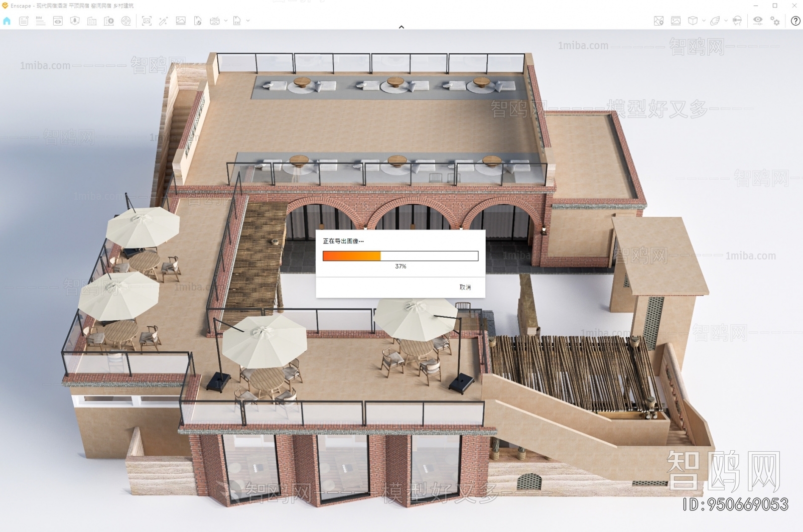Image resolution: width=803 pixels, height=532 pixels.
Task: Expand the EXE export dropdown arrow
Action: [x=248, y=21]
